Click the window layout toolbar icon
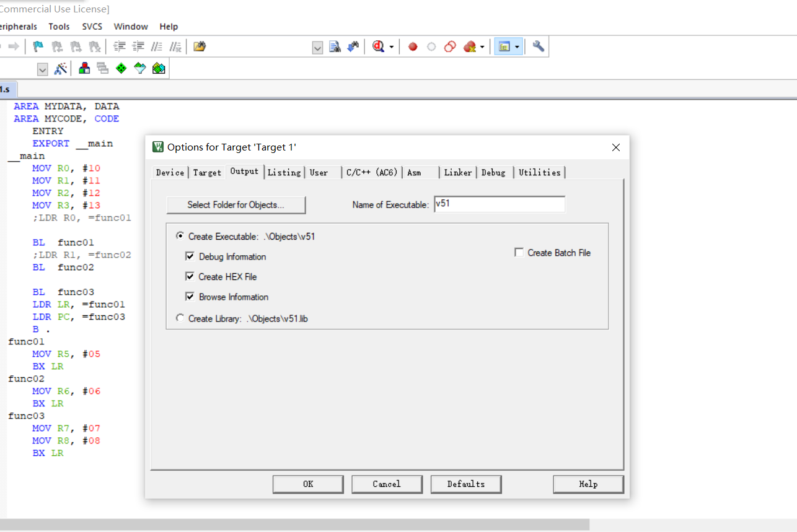This screenshot has height=532, width=797. tap(504, 46)
